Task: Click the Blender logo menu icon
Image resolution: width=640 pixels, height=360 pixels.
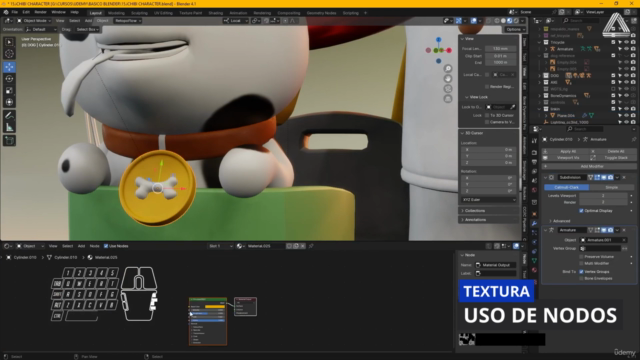Action: click(x=6, y=13)
